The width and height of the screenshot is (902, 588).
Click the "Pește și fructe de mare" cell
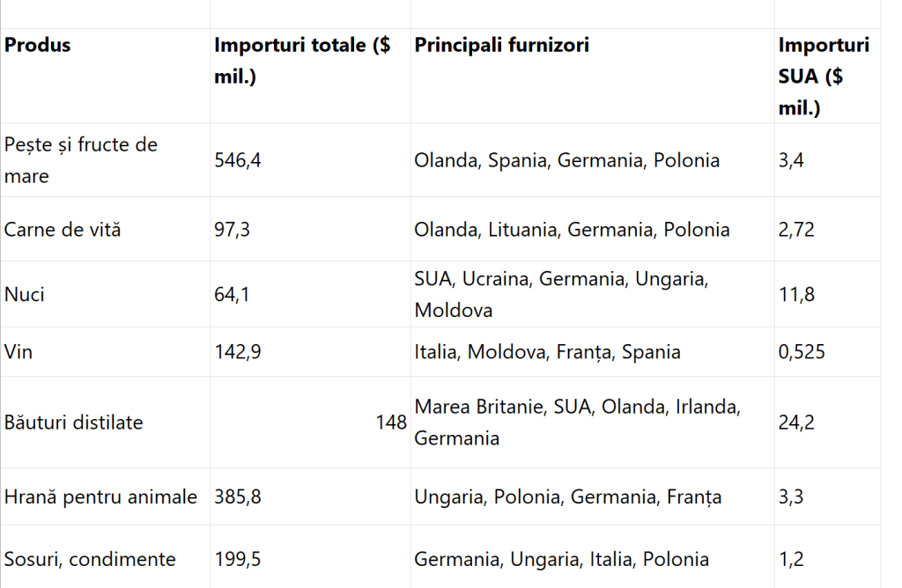click(x=81, y=160)
